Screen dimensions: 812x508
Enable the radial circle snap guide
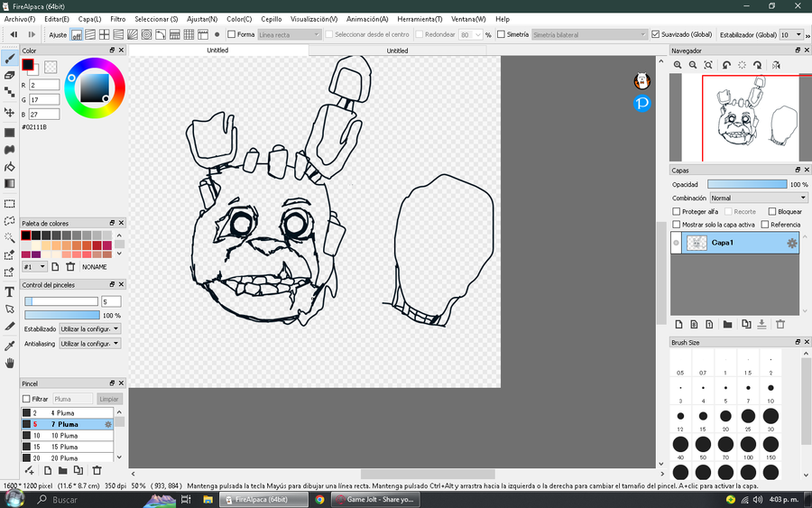(146, 34)
